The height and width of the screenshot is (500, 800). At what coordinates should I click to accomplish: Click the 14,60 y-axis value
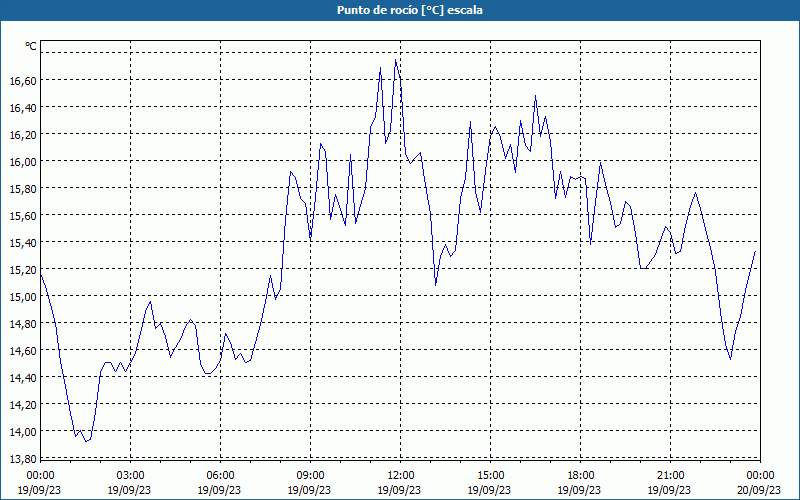coord(23,351)
